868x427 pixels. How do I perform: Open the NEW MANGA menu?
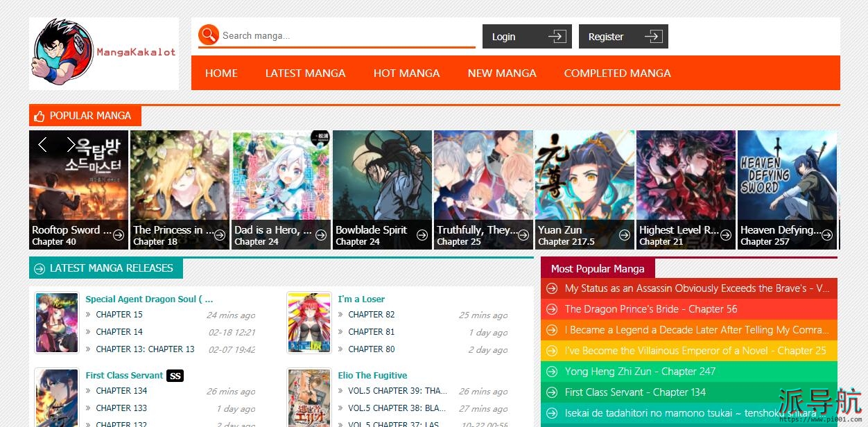pyautogui.click(x=502, y=73)
